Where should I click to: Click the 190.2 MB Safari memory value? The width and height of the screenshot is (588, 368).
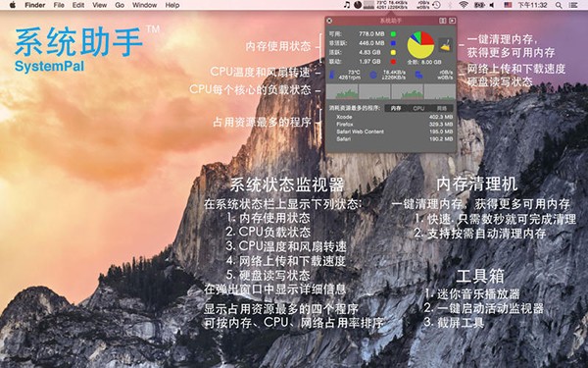[441, 139]
